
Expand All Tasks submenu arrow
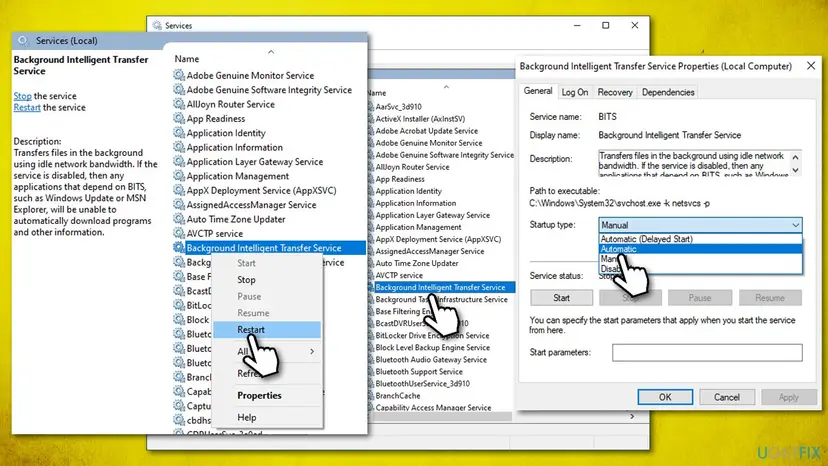click(x=312, y=351)
